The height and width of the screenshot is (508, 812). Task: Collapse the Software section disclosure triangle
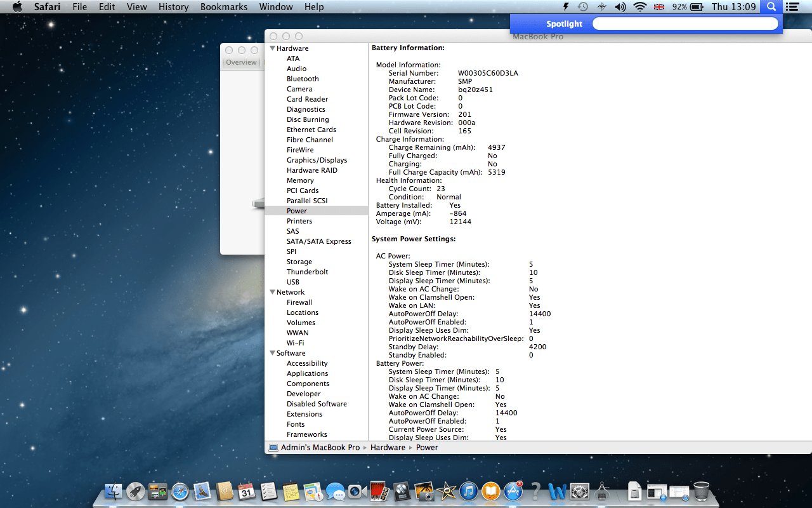273,353
